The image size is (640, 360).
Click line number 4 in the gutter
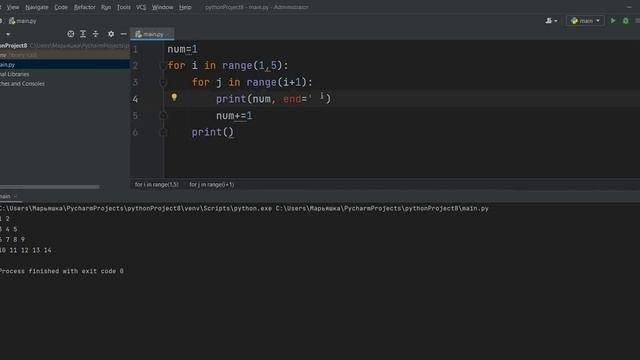click(x=135, y=99)
